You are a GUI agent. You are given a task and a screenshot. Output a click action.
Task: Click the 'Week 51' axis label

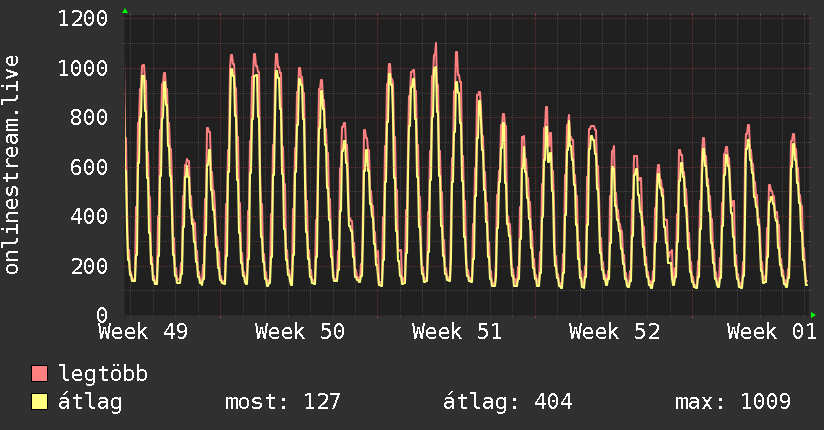pos(457,332)
